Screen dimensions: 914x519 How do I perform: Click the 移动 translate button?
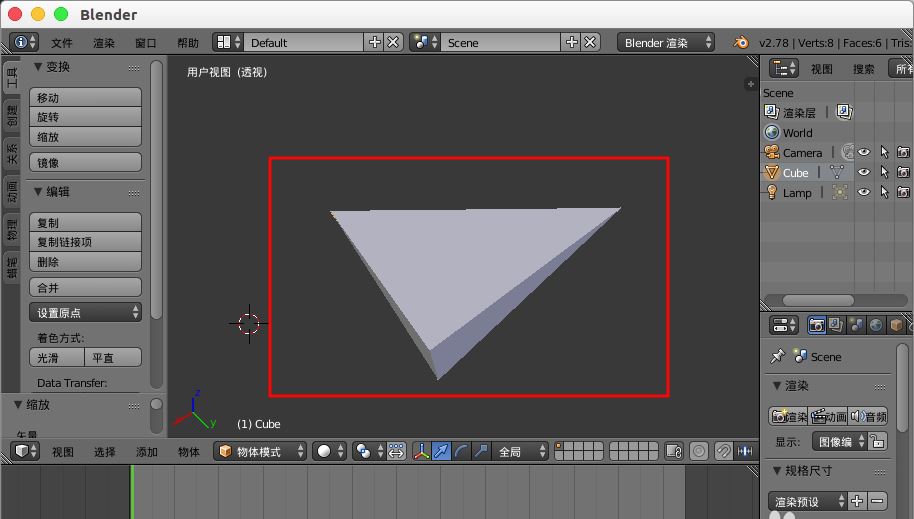pos(86,97)
